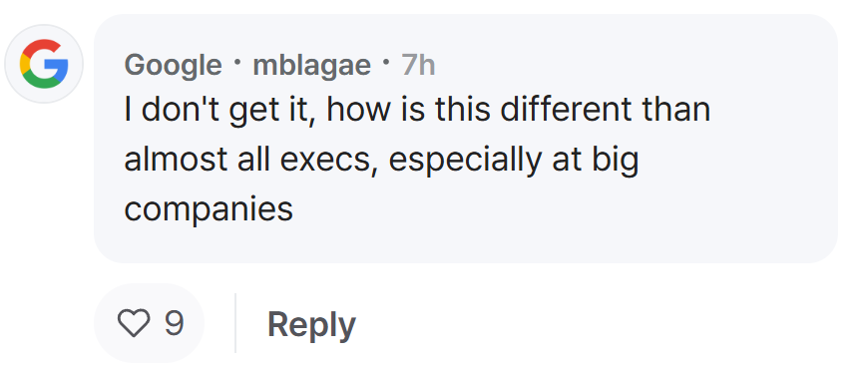Click the word "different" in the comment

565,109
